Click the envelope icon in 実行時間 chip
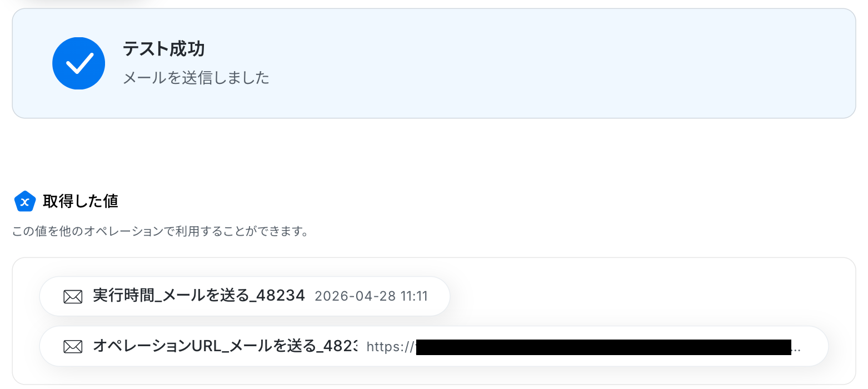Screen dimensions: 868x389 pos(73,296)
